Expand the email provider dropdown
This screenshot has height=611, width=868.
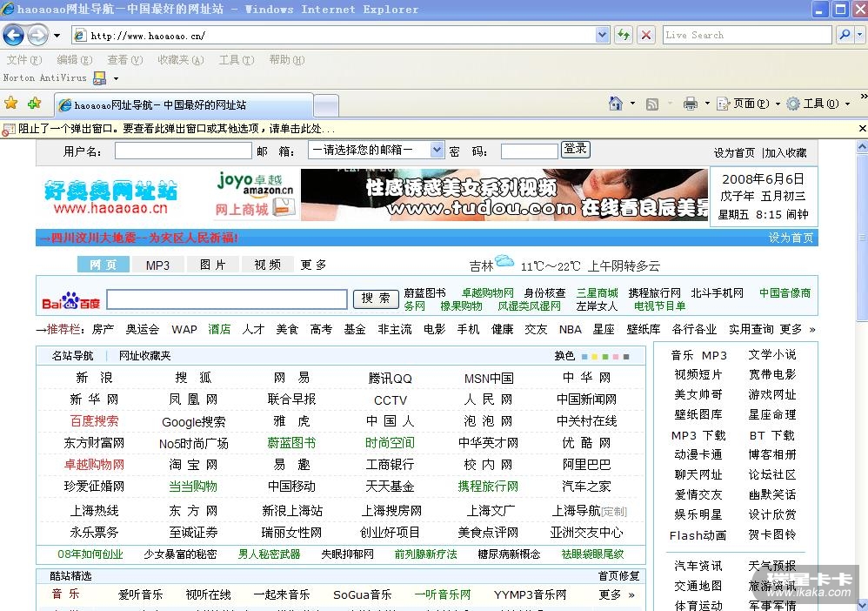(437, 150)
